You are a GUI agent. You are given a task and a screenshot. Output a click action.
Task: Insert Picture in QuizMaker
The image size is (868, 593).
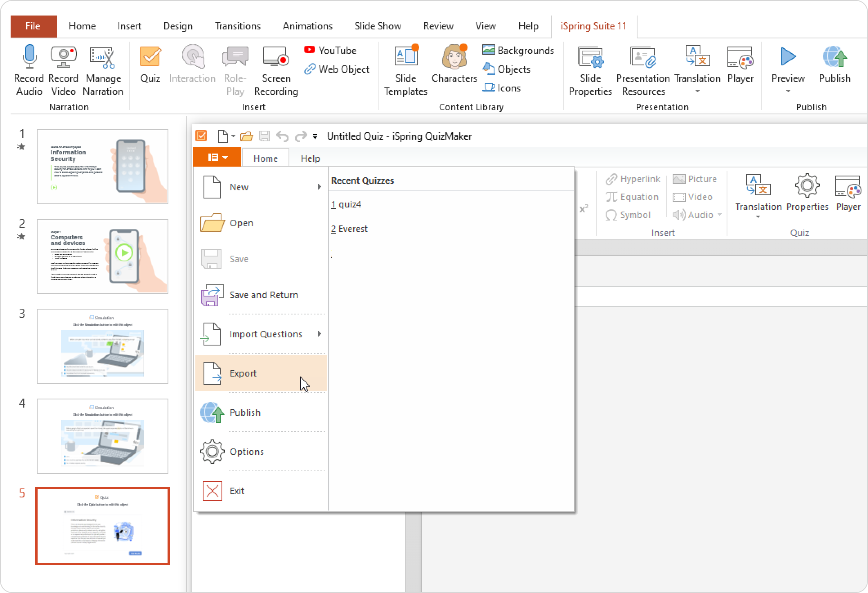pos(694,179)
